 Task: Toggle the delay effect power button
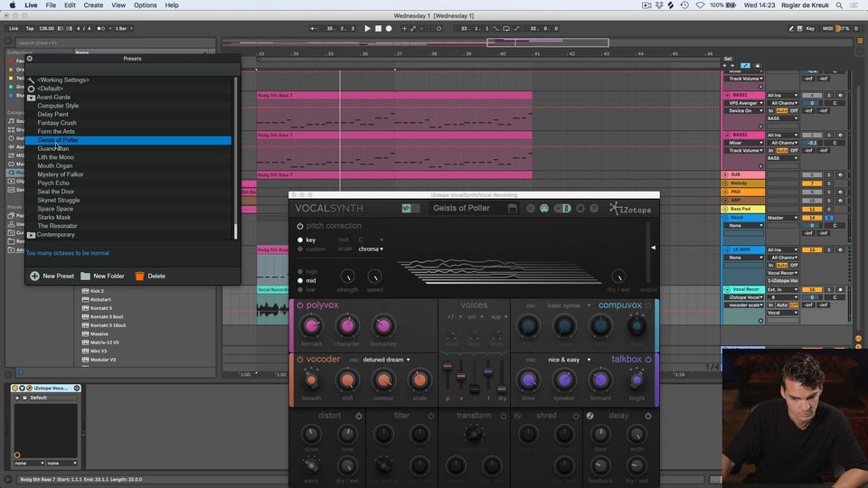(x=648, y=416)
